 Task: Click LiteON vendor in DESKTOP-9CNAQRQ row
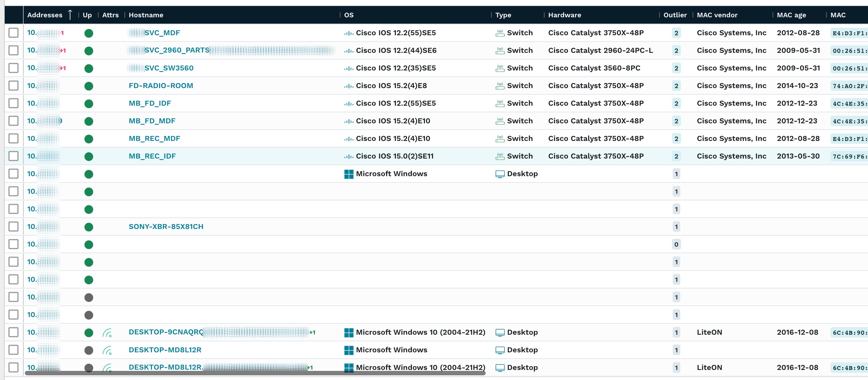(x=709, y=332)
